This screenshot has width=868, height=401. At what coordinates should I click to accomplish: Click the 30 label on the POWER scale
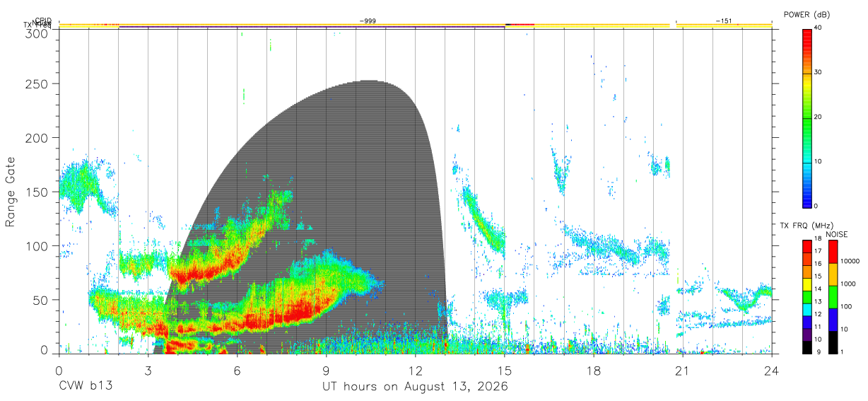[x=819, y=73]
